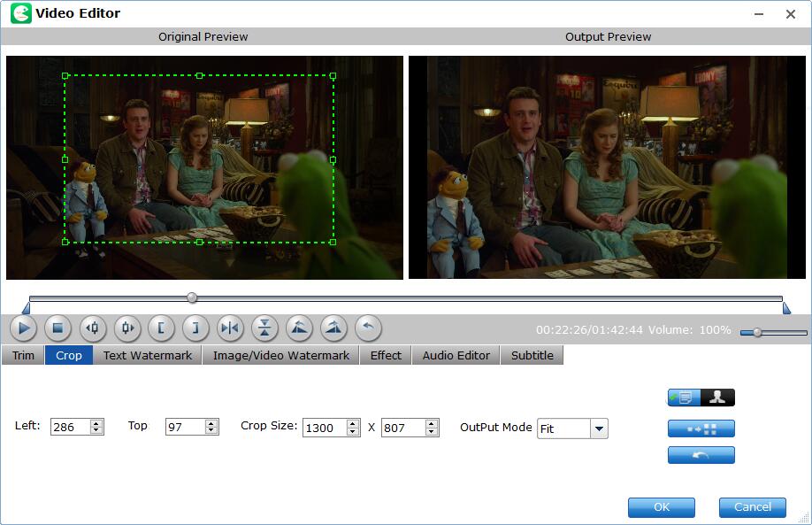This screenshot has height=525, width=812.
Task: Close the Video Editor window
Action: pos(790,14)
